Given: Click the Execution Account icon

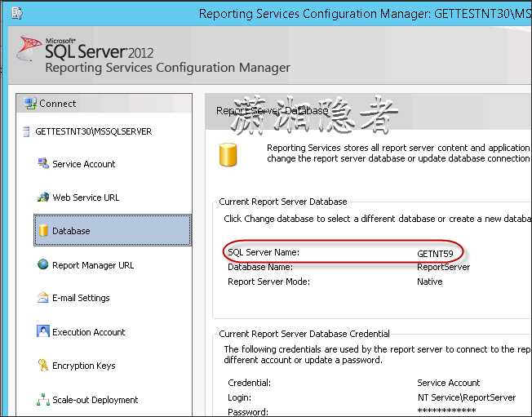Looking at the screenshot, I should pyautogui.click(x=43, y=331).
